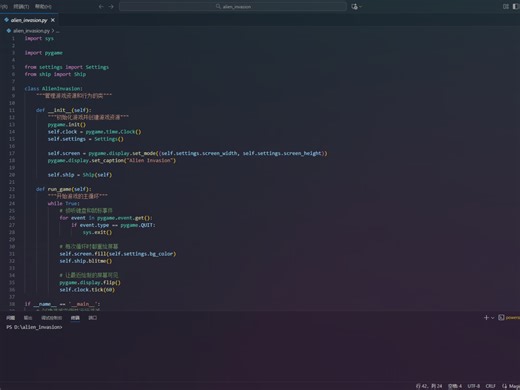Viewport: 520px width, 390px height.
Task: Close the alien_invasion.py tab
Action: (x=53, y=20)
